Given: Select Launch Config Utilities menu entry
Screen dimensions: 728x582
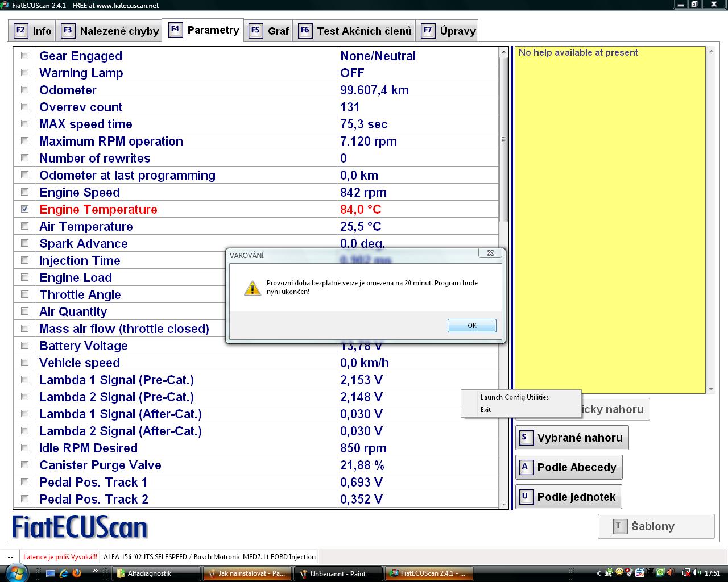Looking at the screenshot, I should [x=514, y=397].
